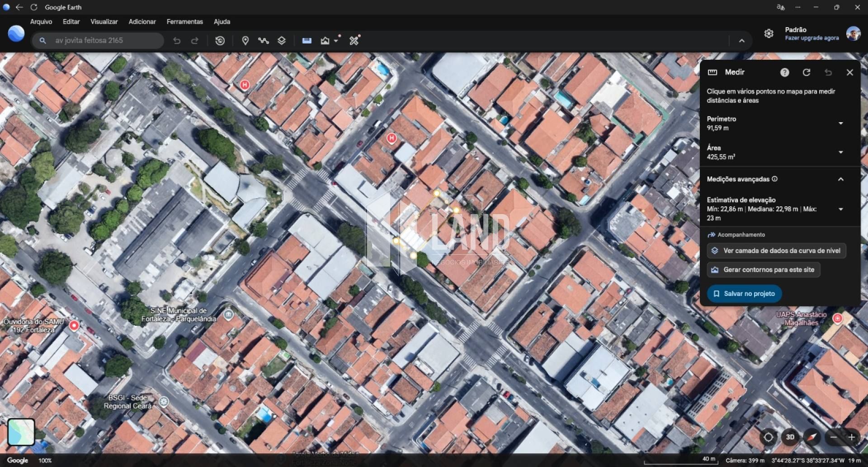The image size is (868, 467).
Task: Click the '425,55 m²' area value
Action: point(721,157)
